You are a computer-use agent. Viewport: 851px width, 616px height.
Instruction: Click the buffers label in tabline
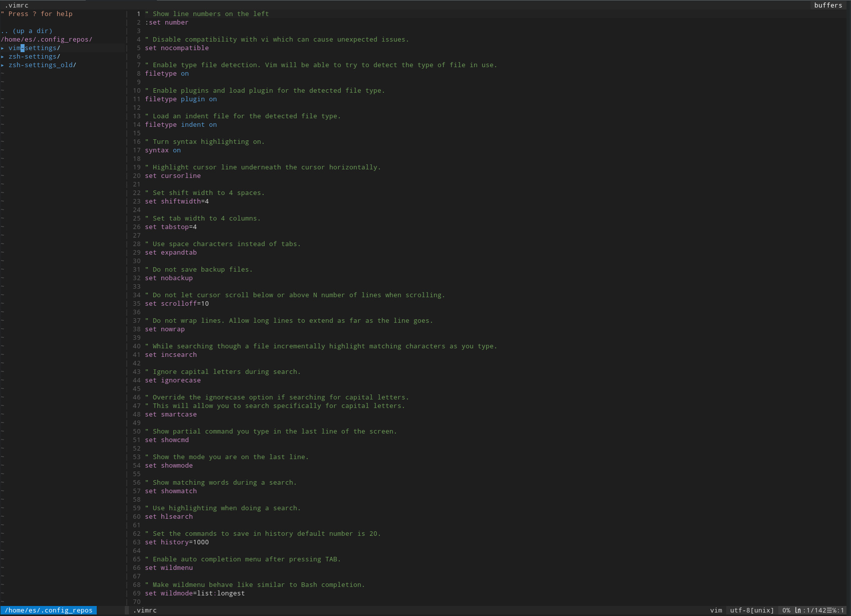pos(828,6)
